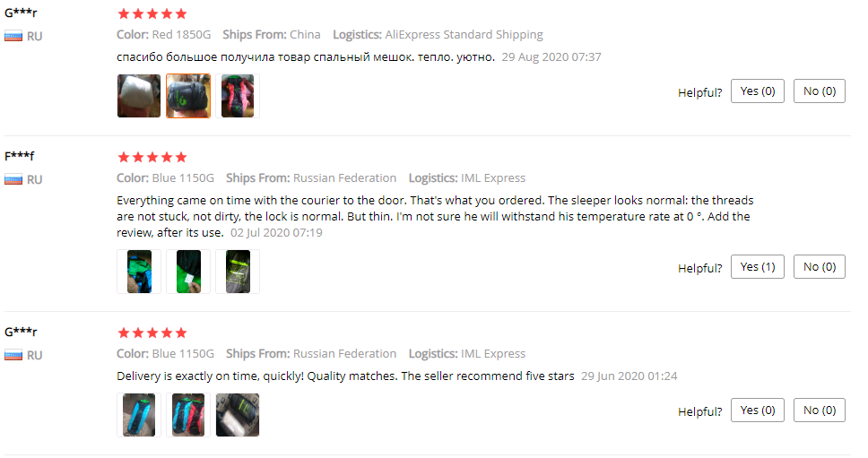The width and height of the screenshot is (868, 458).
Task: Click the Russian flag icon beside F***f
Action: (x=13, y=179)
